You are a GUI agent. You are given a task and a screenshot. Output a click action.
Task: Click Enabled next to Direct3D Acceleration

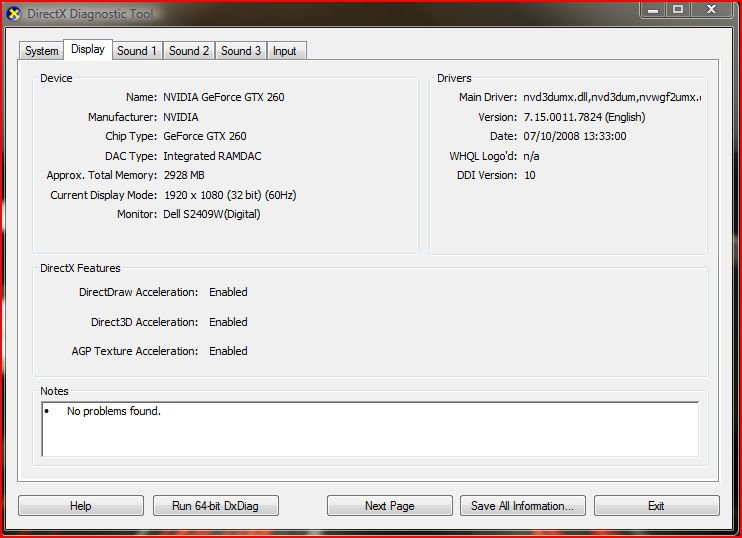coord(228,322)
